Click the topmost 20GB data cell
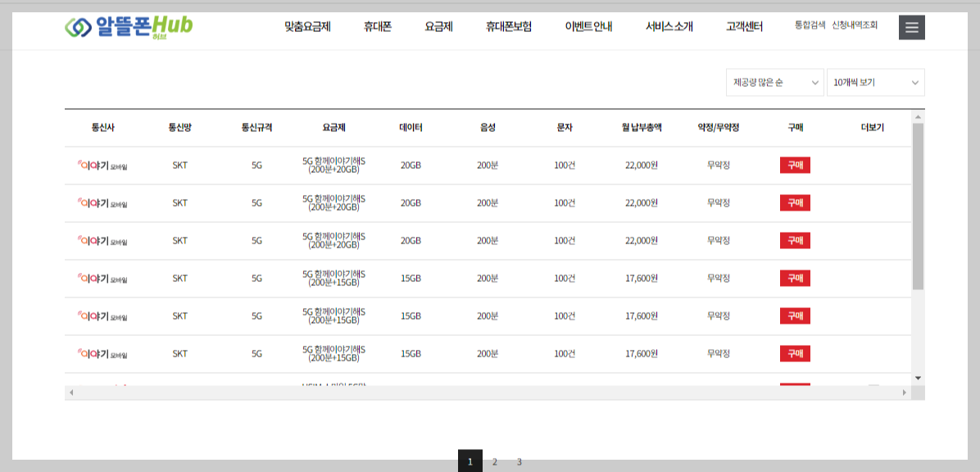980x472 pixels. pos(411,166)
